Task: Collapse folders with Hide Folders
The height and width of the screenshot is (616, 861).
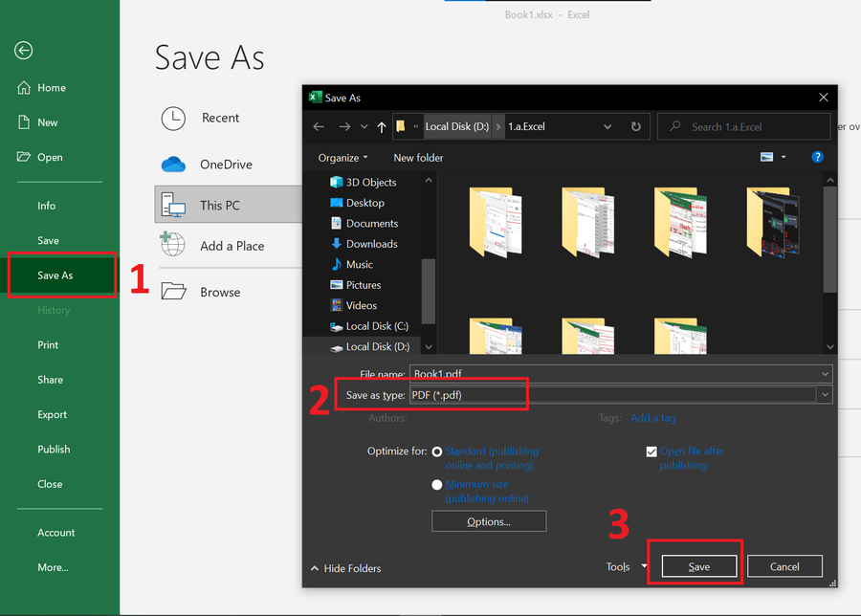Action: coord(346,568)
